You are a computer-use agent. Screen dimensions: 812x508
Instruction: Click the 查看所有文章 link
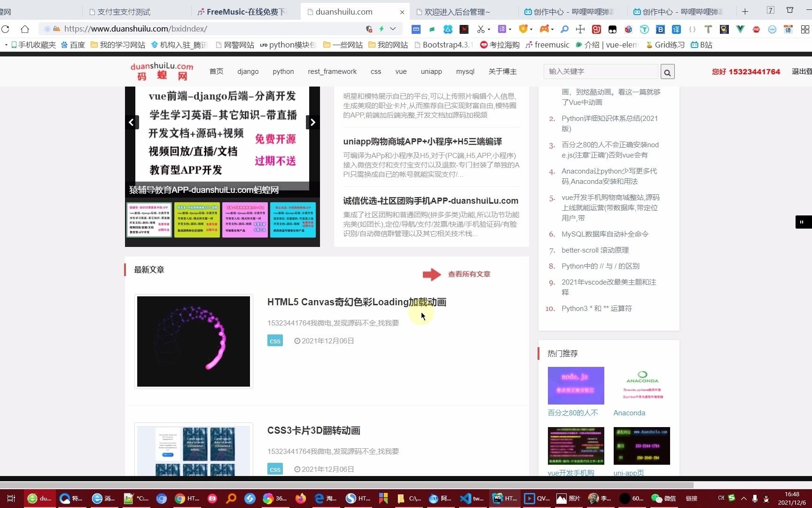(469, 274)
